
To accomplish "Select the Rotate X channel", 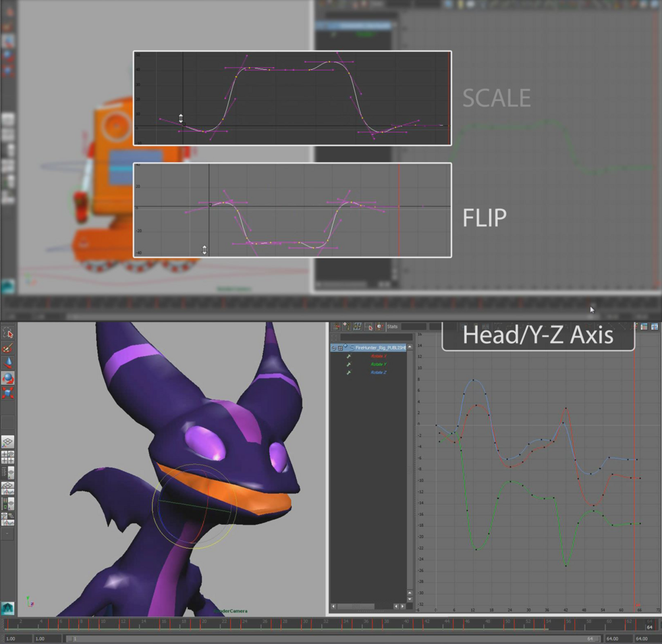I will [379, 356].
